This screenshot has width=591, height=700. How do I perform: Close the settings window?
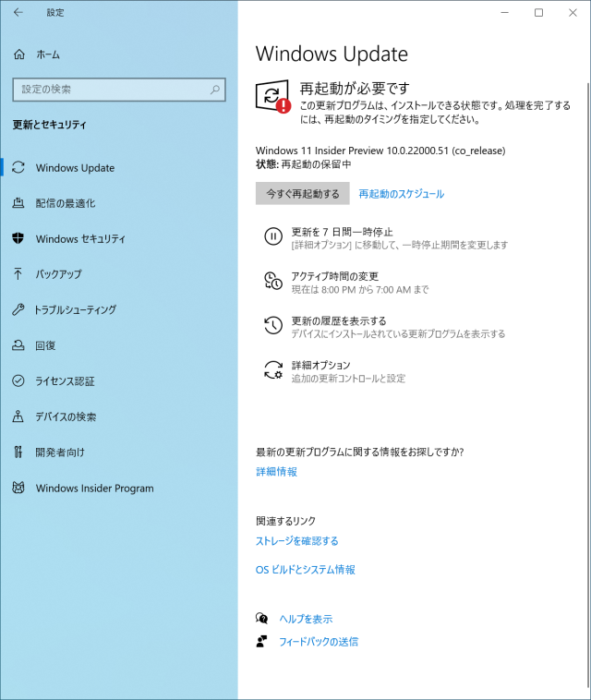point(573,13)
